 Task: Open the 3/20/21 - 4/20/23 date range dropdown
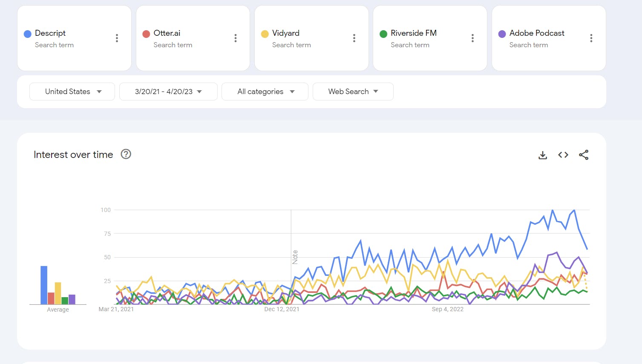click(168, 92)
